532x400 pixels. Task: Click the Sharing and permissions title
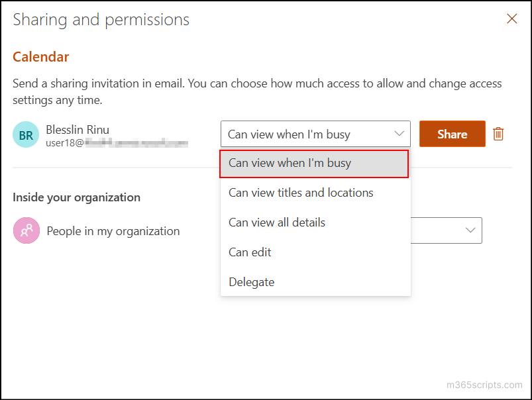[x=101, y=20]
